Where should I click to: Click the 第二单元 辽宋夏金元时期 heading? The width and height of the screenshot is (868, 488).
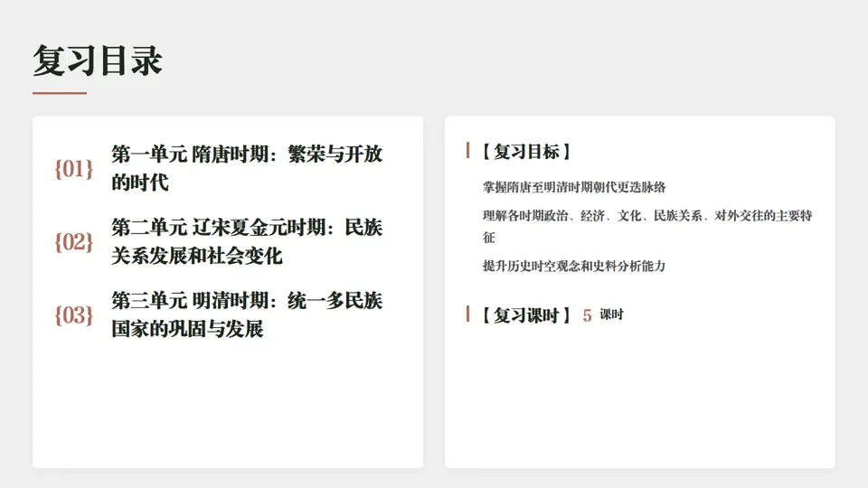pos(247,242)
